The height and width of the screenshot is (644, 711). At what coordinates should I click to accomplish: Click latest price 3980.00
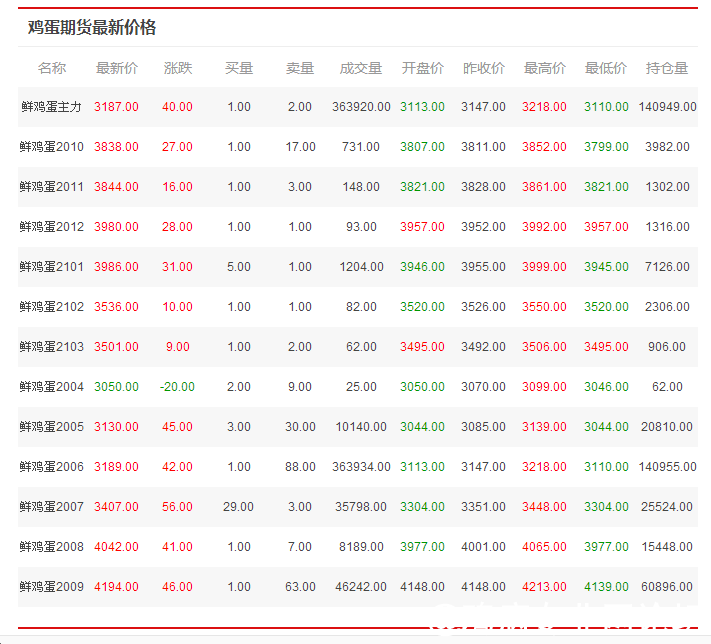coord(117,227)
